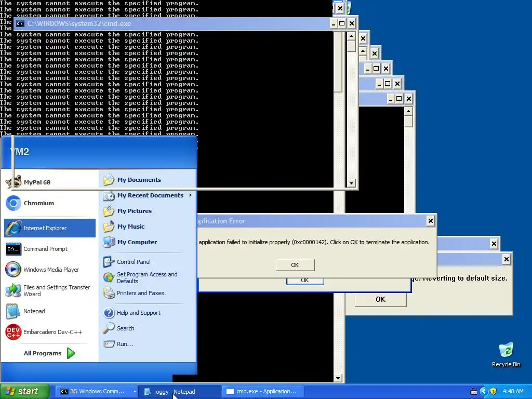Click the keyboard icon in system tray
Screen dimensions: 532x399
pyautogui.click(x=474, y=392)
